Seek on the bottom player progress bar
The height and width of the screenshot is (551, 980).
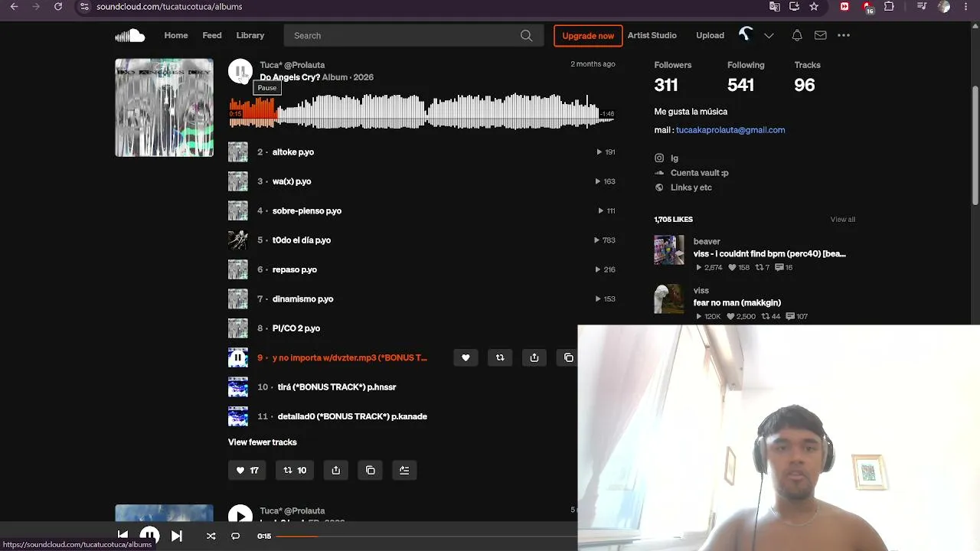(x=425, y=536)
